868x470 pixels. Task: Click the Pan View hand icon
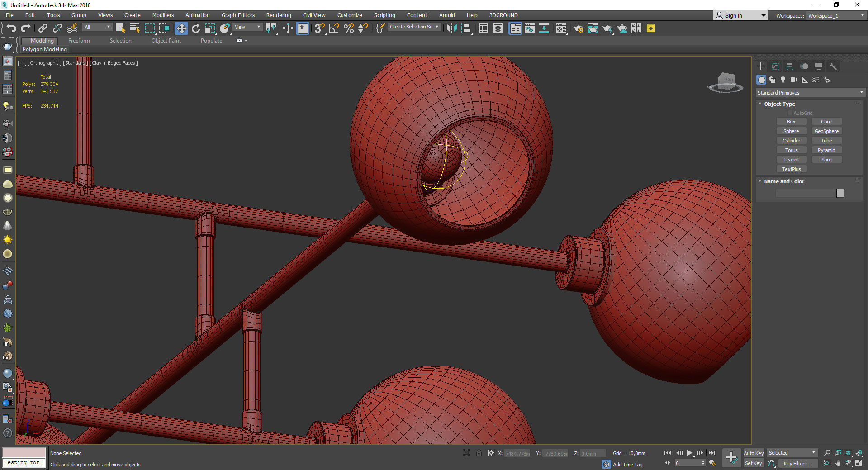(x=838, y=463)
